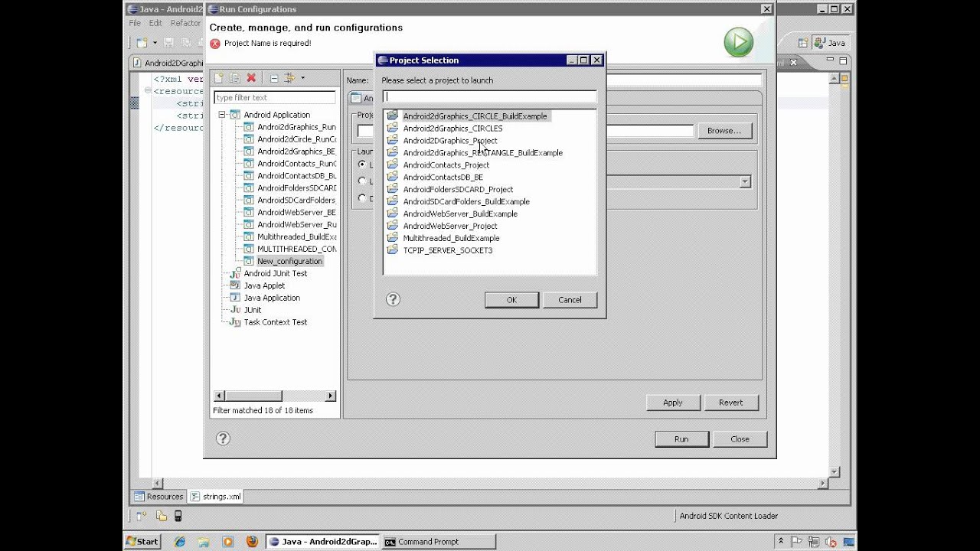
Task: Click the Browse... button
Action: coord(724,131)
